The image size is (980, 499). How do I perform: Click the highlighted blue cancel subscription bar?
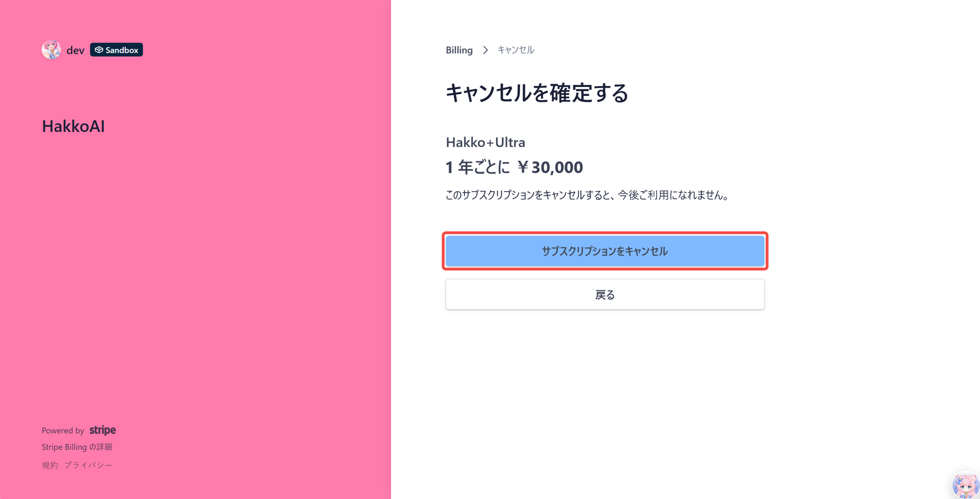(x=605, y=251)
